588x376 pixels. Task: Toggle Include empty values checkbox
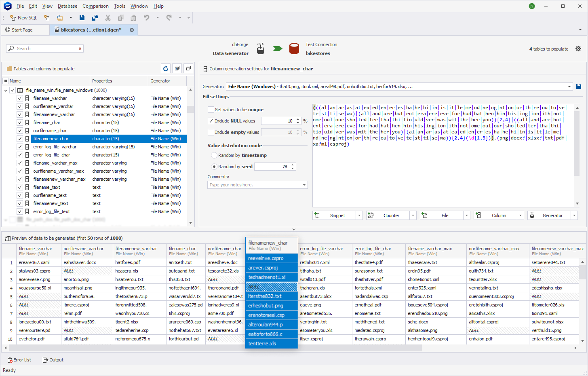[211, 132]
